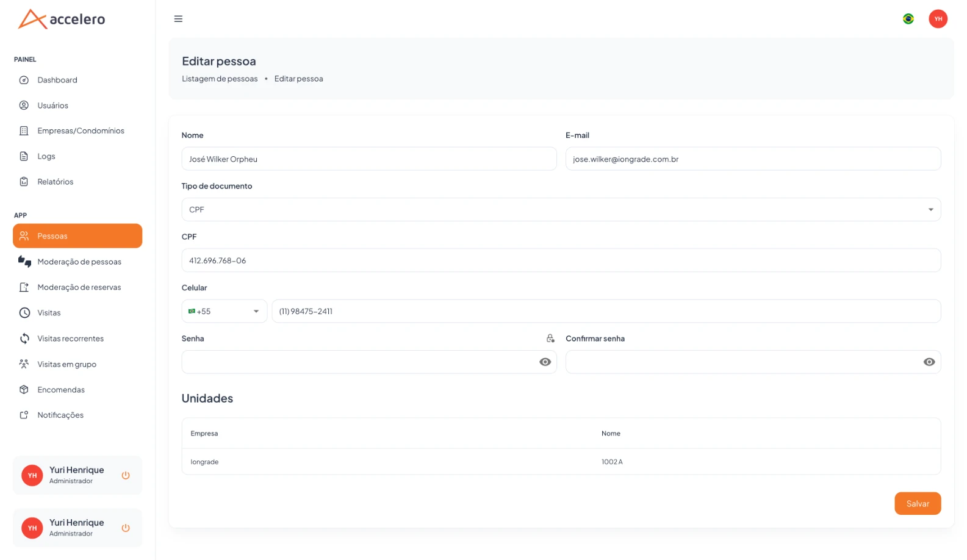Click the lower sidebar YH avatar
Image resolution: width=967 pixels, height=560 pixels.
click(32, 528)
